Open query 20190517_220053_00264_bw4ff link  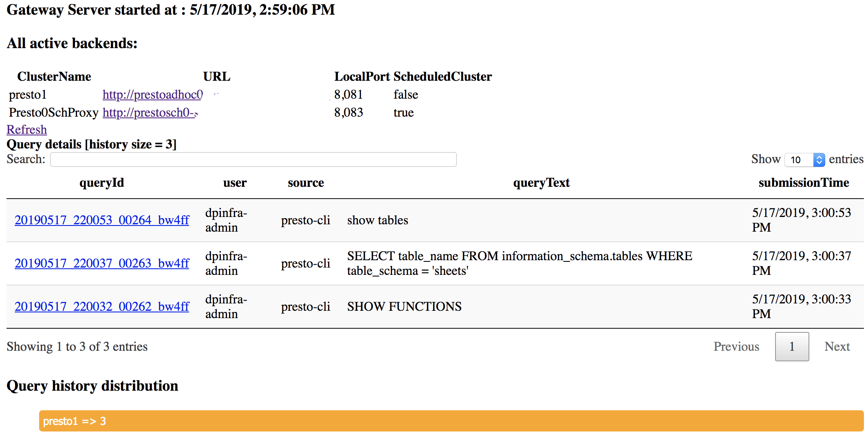(102, 220)
